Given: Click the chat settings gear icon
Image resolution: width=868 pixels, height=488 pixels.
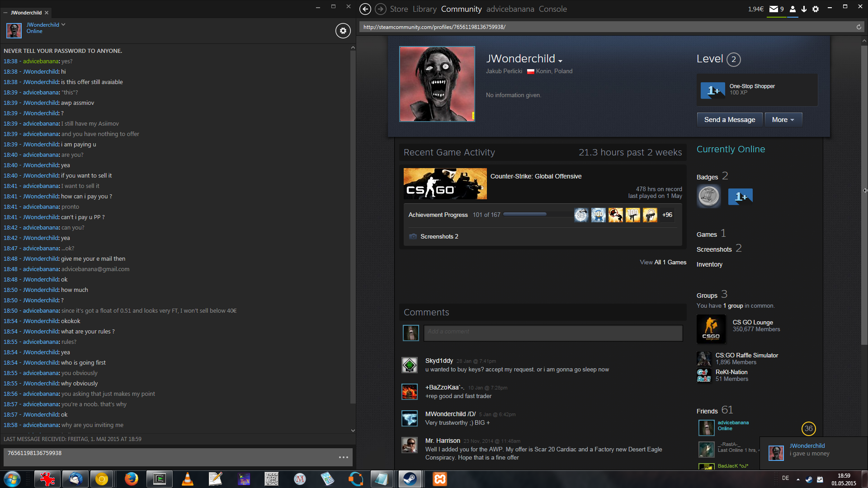Looking at the screenshot, I should [343, 31].
